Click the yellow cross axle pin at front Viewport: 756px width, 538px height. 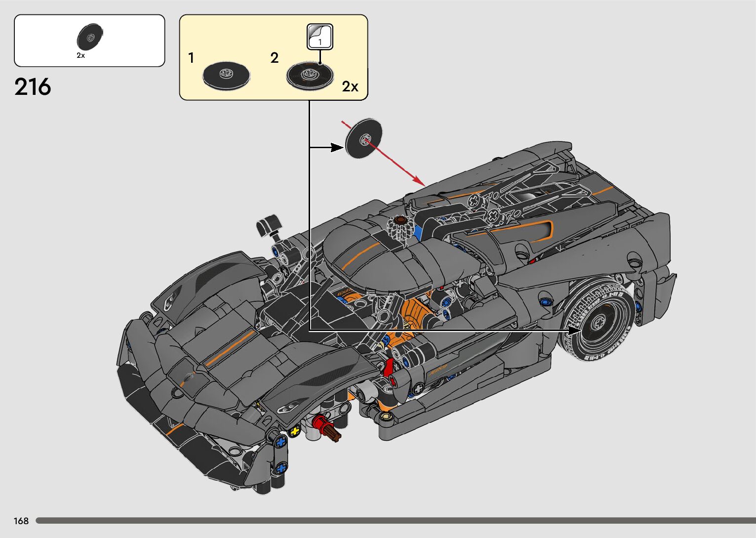295,431
